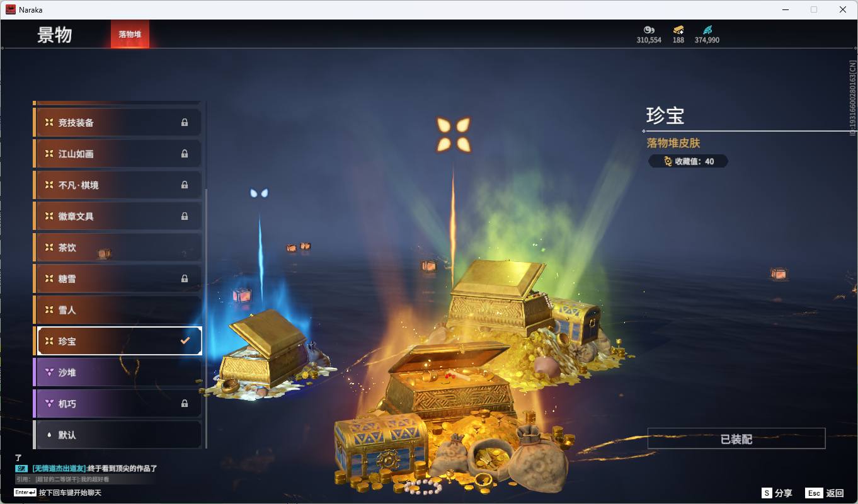The height and width of the screenshot is (504, 858).
Task: Click the rarity icon beside 雪人
Action: click(49, 309)
